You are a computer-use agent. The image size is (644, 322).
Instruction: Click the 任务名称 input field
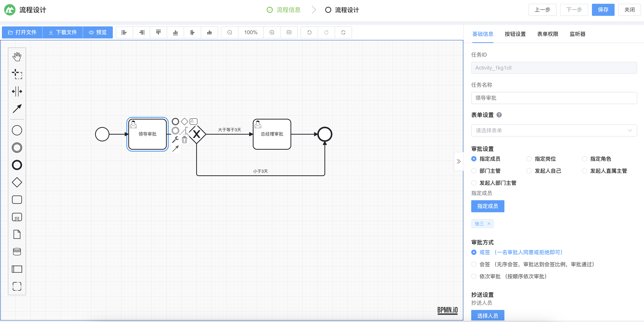point(554,98)
